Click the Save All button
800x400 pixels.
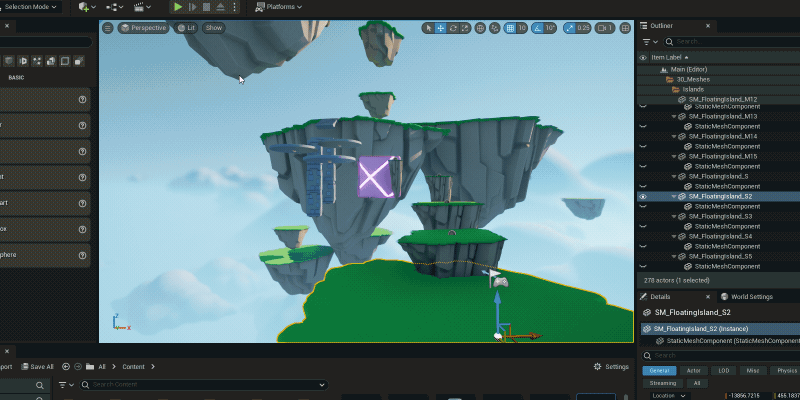click(37, 367)
